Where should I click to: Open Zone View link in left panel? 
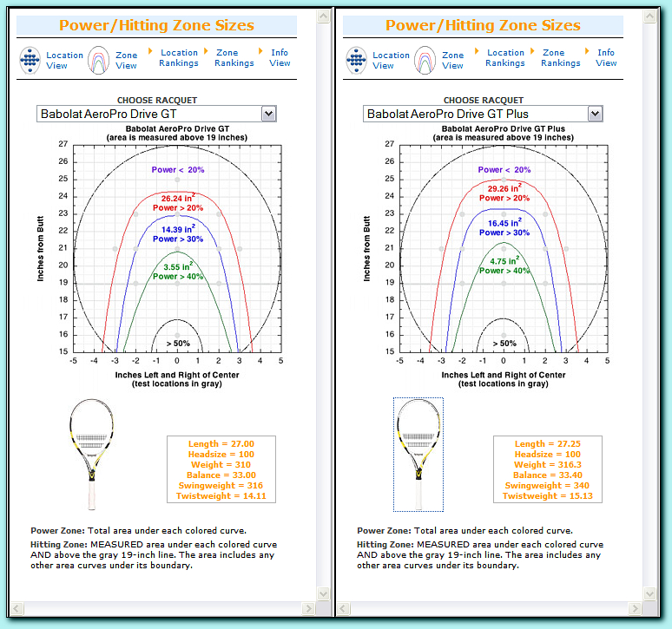(x=127, y=61)
